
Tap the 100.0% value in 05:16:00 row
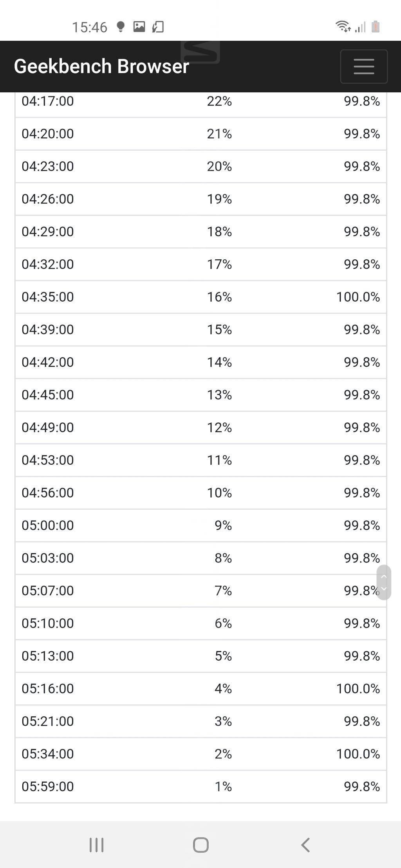pos(358,688)
